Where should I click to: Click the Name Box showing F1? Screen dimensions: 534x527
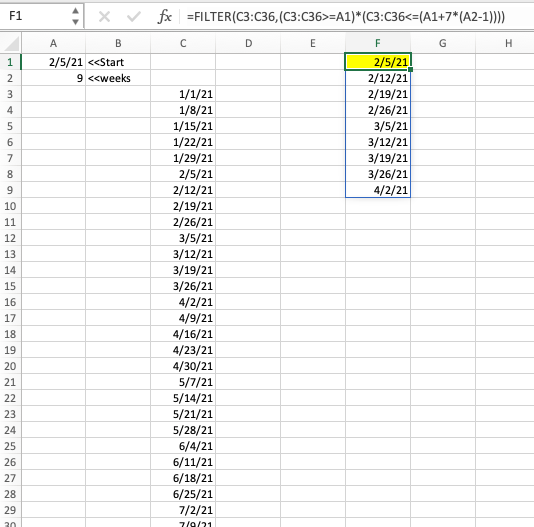coord(42,16)
